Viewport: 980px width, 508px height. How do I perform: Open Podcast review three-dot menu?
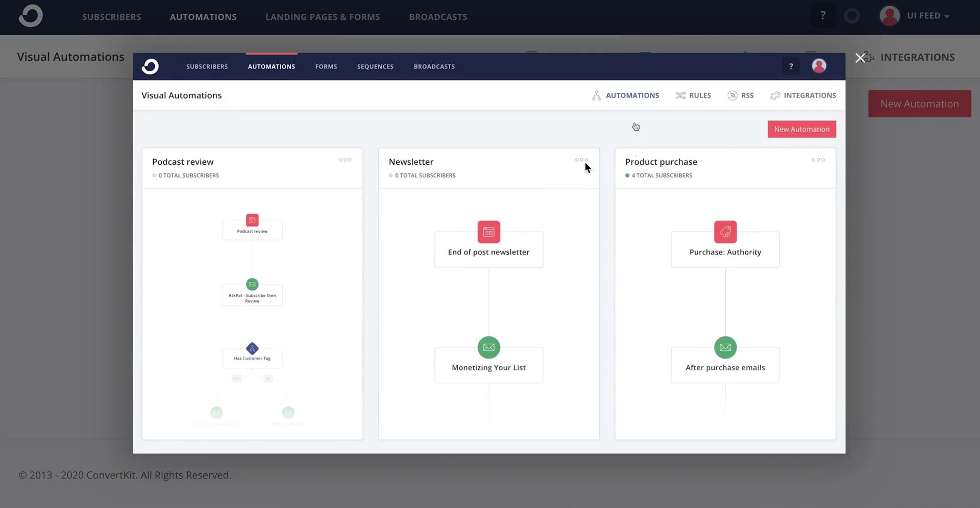345,160
